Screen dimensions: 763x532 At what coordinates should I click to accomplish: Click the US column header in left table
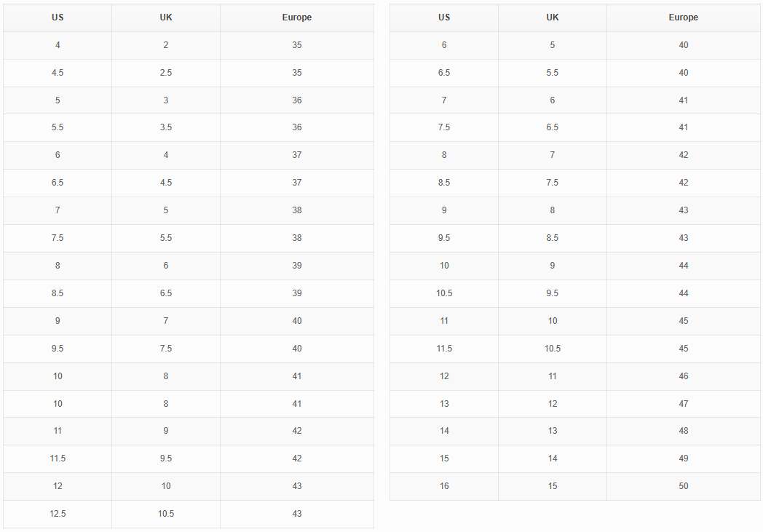58,17
